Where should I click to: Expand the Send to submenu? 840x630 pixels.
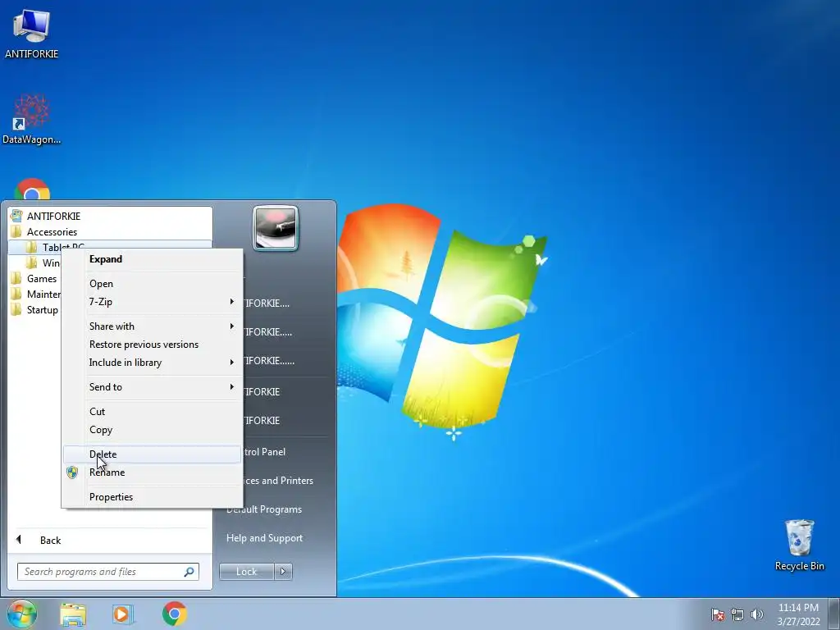tap(152, 387)
